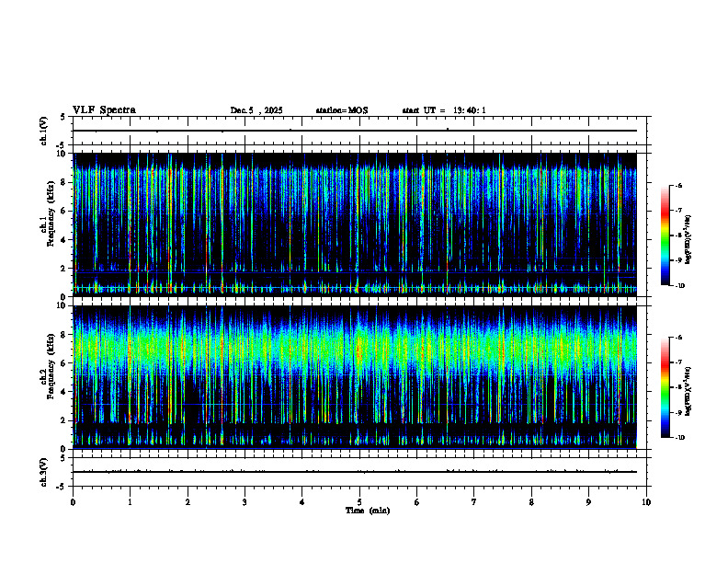The height and width of the screenshot is (563, 728).
Task: Click the 'ch.1(V)' waveform axis label
Action: 43,131
